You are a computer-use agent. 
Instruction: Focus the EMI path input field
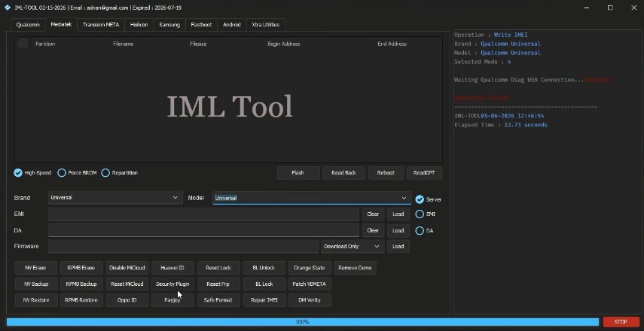pos(203,214)
